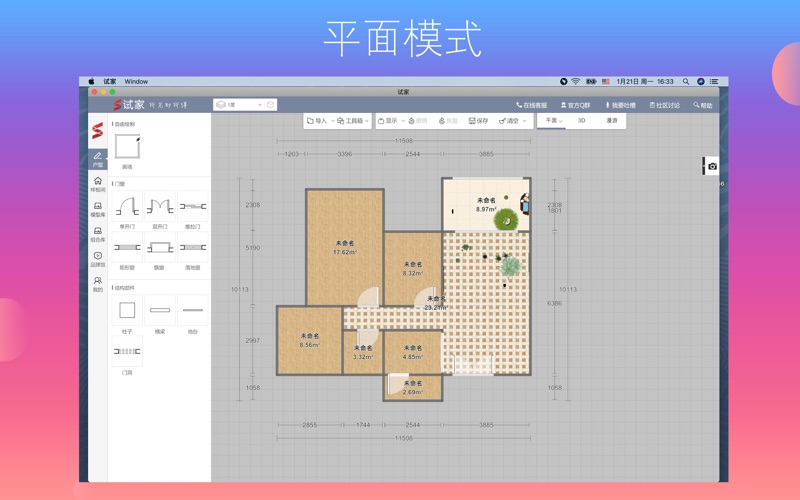
Task: Pick the 飘窗 bay window icon
Action: click(x=160, y=249)
